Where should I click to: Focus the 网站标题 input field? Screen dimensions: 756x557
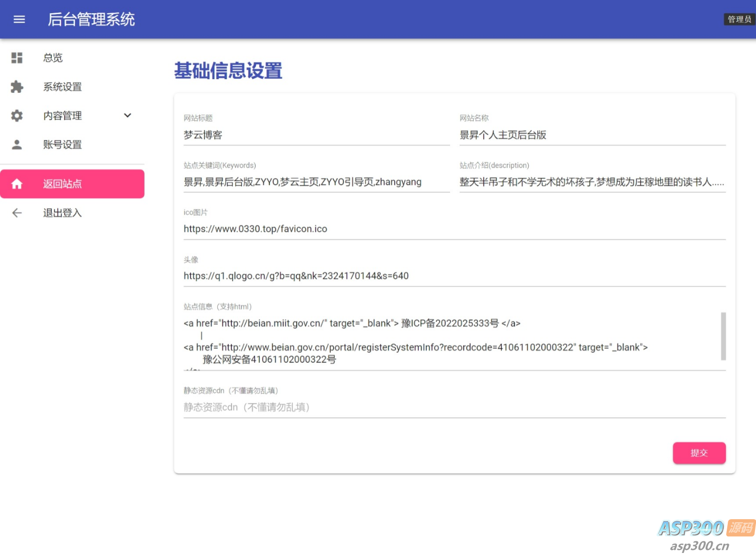(316, 135)
